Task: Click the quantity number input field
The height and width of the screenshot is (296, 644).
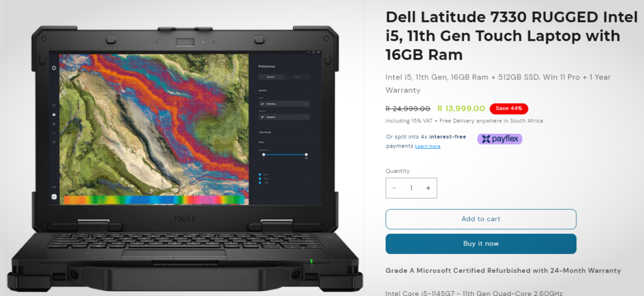Action: tap(412, 188)
